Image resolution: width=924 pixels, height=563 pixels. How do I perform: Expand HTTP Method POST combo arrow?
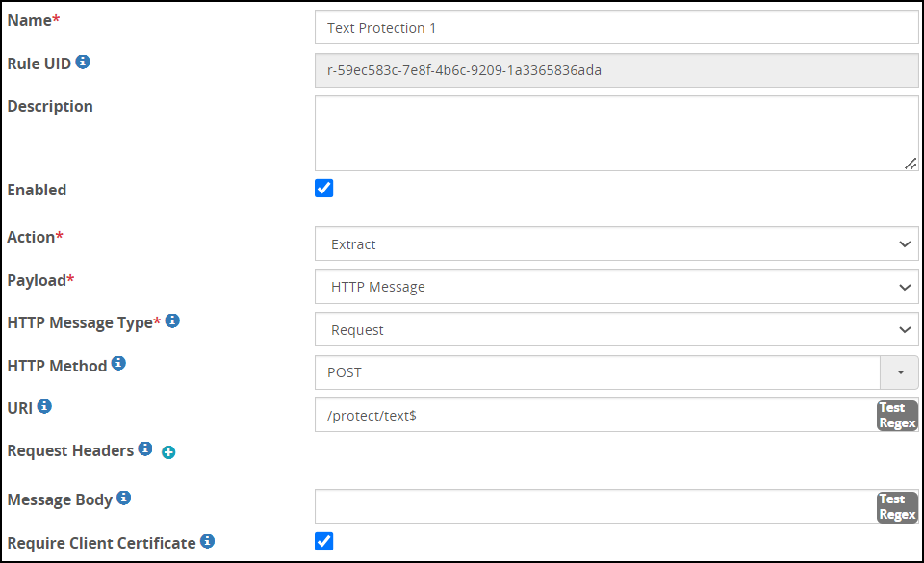coord(900,372)
